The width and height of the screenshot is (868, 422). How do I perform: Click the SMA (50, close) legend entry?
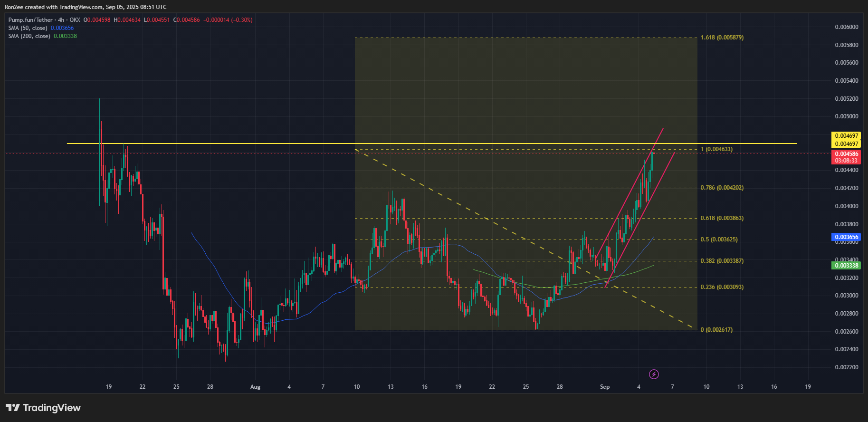point(28,28)
